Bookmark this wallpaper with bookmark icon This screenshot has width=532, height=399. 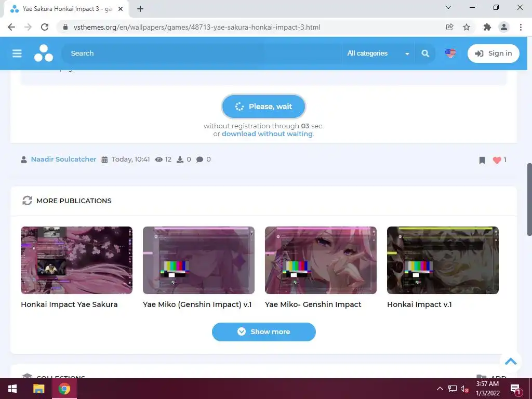[x=482, y=160]
